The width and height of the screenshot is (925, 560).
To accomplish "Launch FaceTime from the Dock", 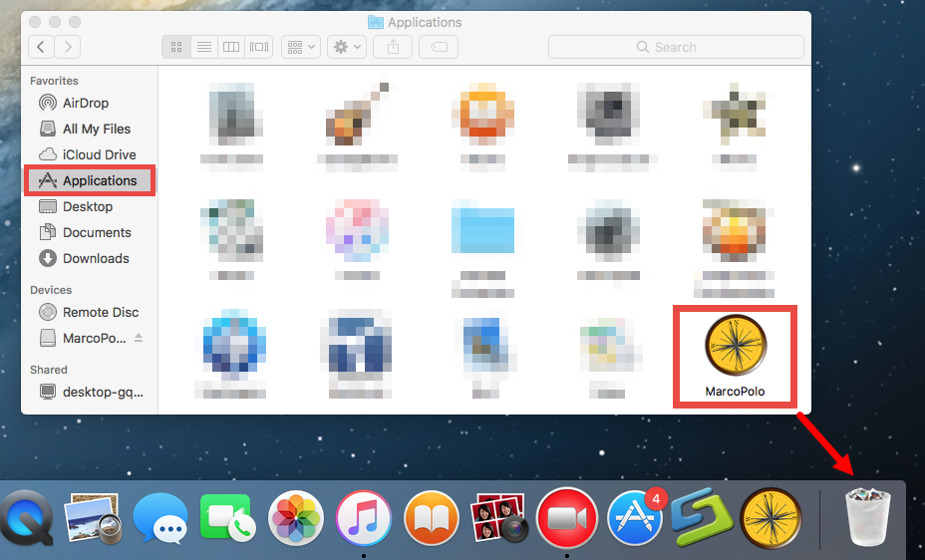I will [x=227, y=519].
